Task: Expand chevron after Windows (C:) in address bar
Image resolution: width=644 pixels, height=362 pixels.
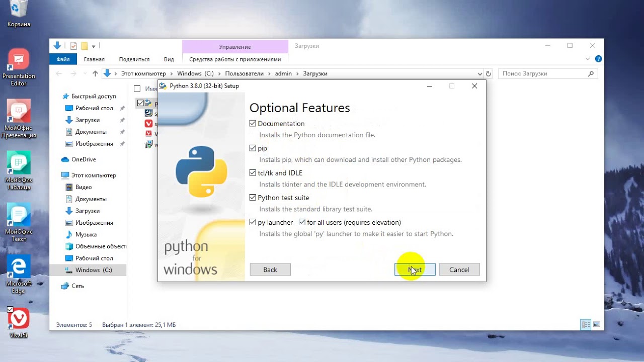Action: 219,73
